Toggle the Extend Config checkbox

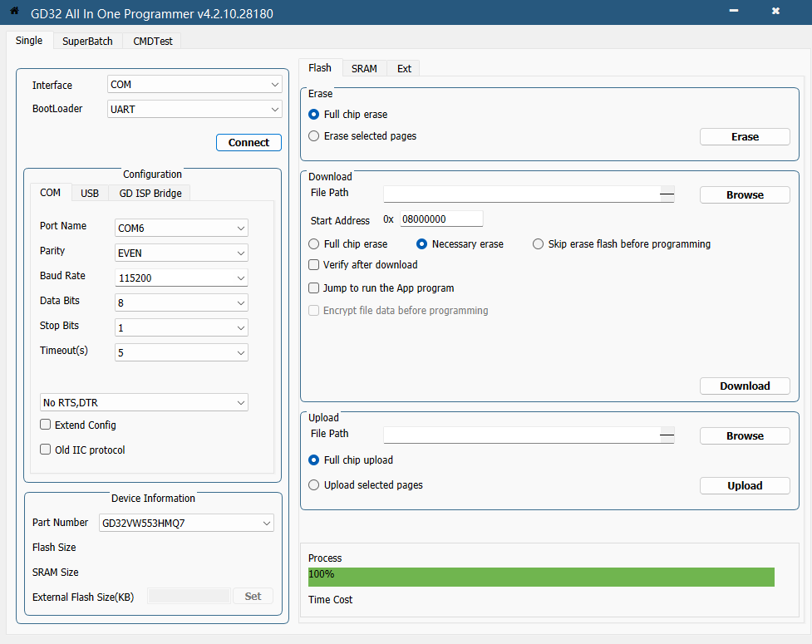(x=46, y=425)
